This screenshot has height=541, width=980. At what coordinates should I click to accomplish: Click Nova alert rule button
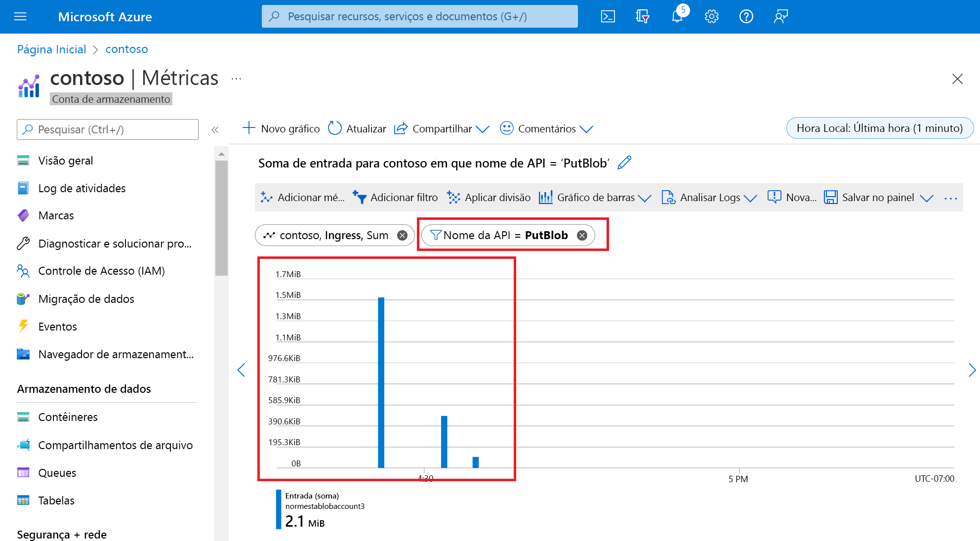pos(792,198)
